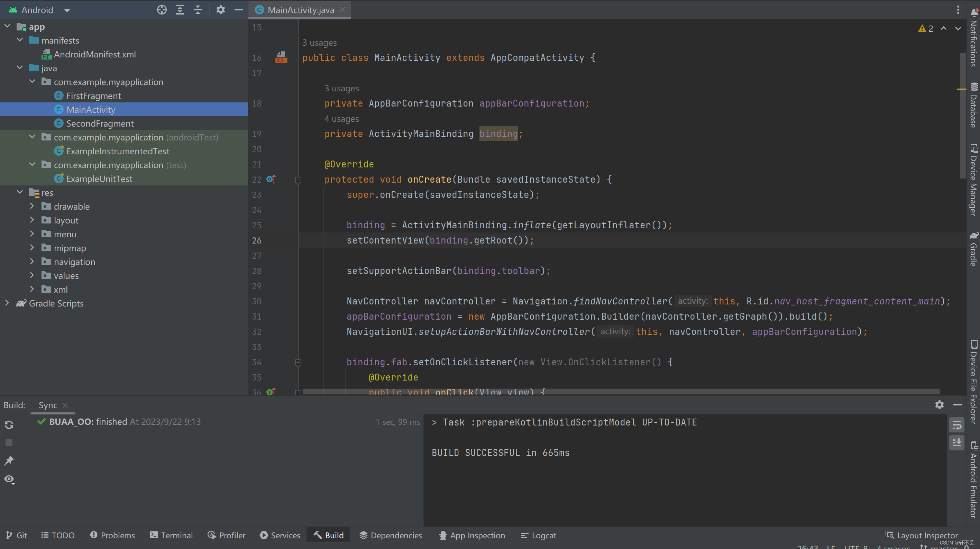Fold the OnClickListener block at line 34
The width and height of the screenshot is (980, 549).
click(298, 362)
